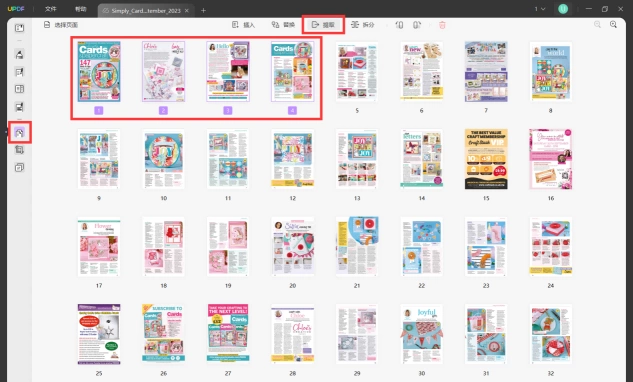Image resolution: width=633 pixels, height=382 pixels.
Task: Click the bottom overlapping-squares sidebar icon
Action: (x=19, y=167)
